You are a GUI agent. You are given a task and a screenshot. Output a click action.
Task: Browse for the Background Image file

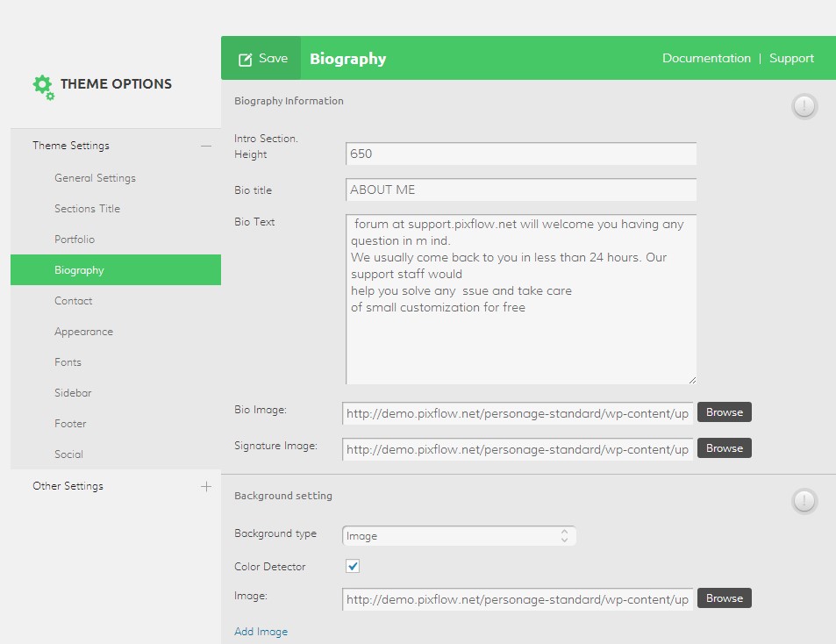coord(724,598)
